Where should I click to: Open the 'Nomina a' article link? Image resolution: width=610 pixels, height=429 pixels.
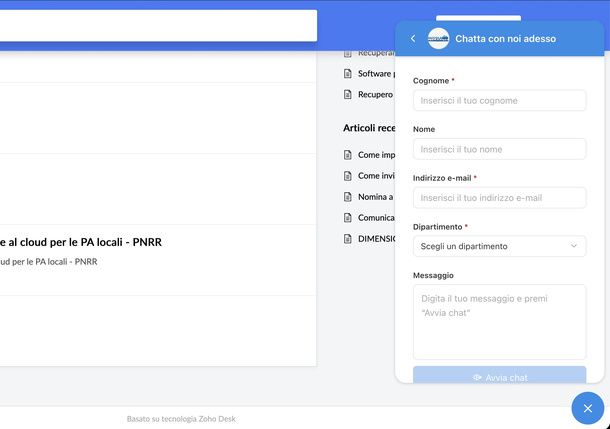375,197
